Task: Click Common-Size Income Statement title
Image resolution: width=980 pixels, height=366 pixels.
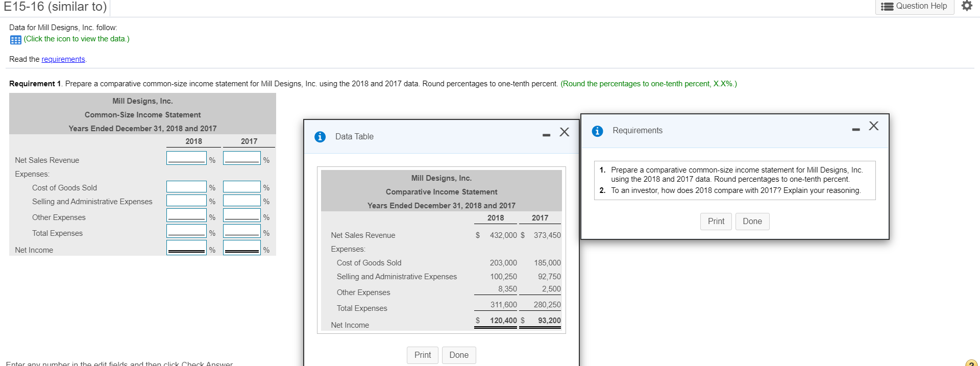Action: tap(142, 115)
